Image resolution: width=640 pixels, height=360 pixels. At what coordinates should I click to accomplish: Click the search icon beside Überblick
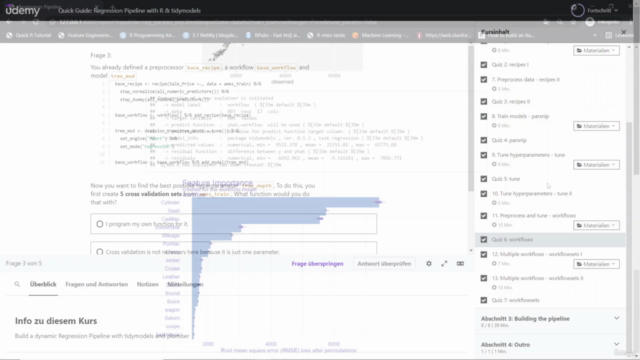pos(17,284)
